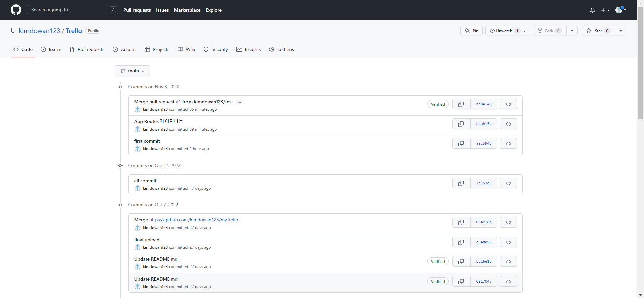
Task: Copy full SHA for commit bb84f46
Action: tap(461, 104)
